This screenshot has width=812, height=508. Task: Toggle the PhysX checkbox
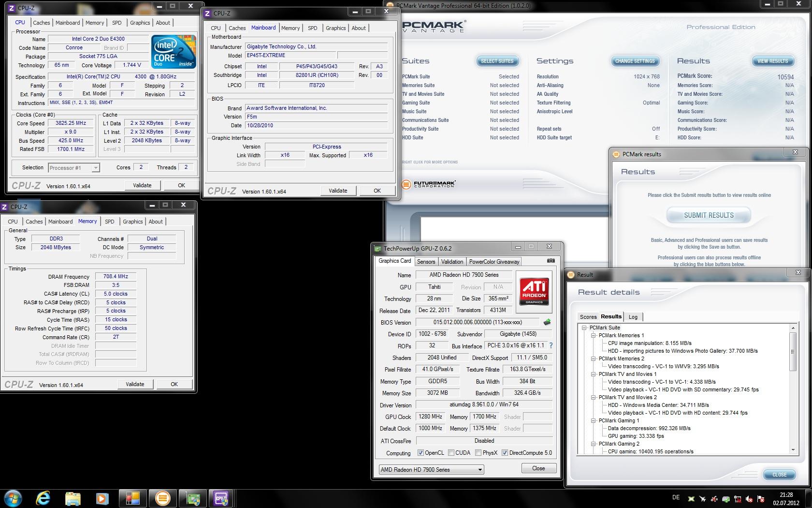pyautogui.click(x=478, y=453)
